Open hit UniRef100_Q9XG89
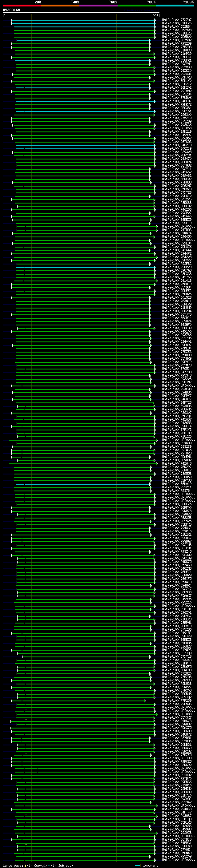 point(177,443)
